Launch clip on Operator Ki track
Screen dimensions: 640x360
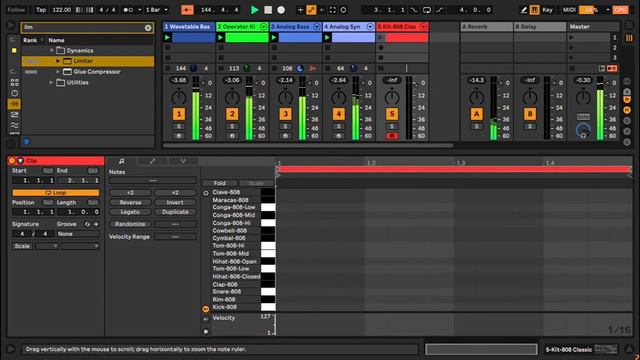221,38
